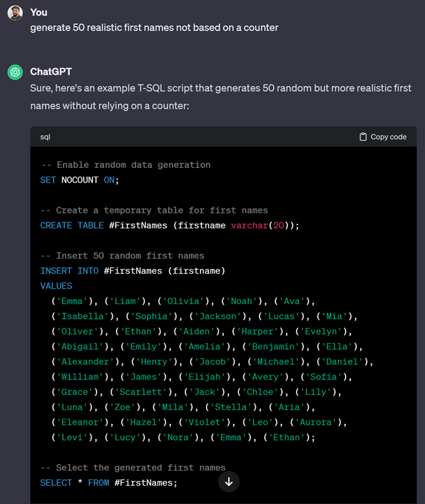Click the user profile avatar
This screenshot has height=504, width=425.
click(15, 13)
